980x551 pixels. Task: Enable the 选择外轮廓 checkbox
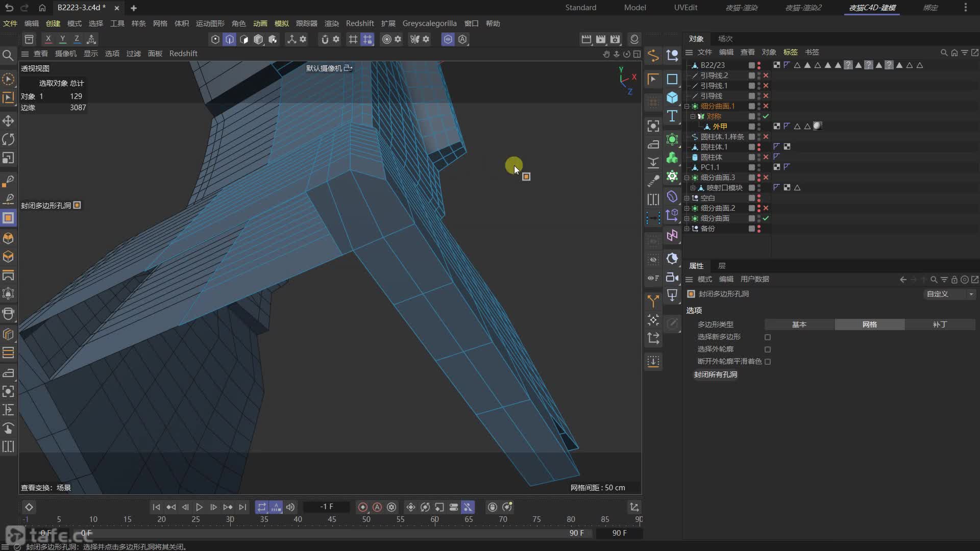click(x=768, y=349)
